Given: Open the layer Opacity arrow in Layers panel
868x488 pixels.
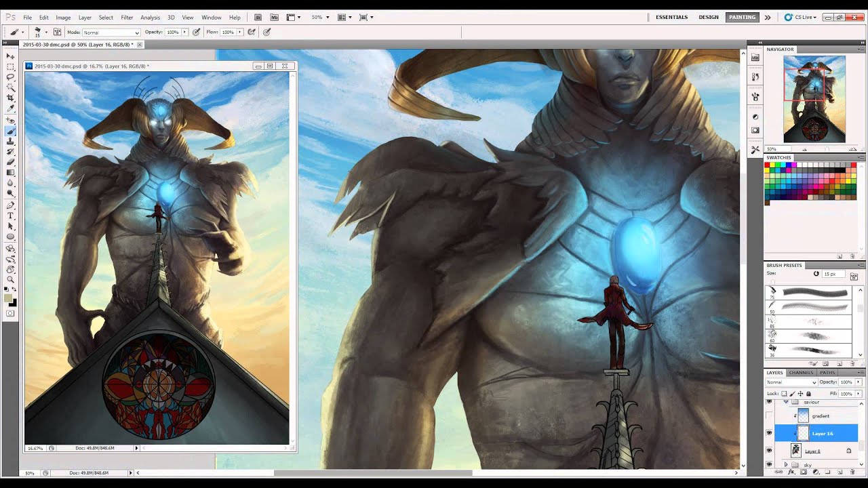Looking at the screenshot, I should pyautogui.click(x=859, y=382).
